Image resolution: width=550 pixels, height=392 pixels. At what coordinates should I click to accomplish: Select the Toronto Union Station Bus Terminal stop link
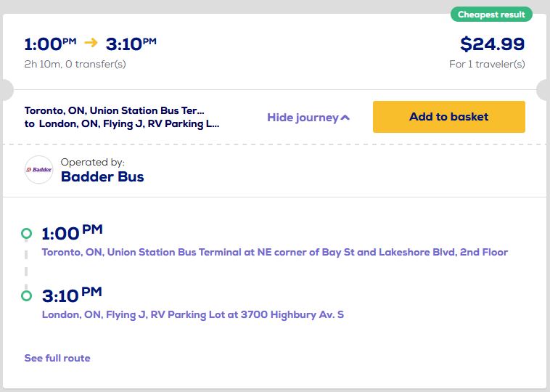274,253
